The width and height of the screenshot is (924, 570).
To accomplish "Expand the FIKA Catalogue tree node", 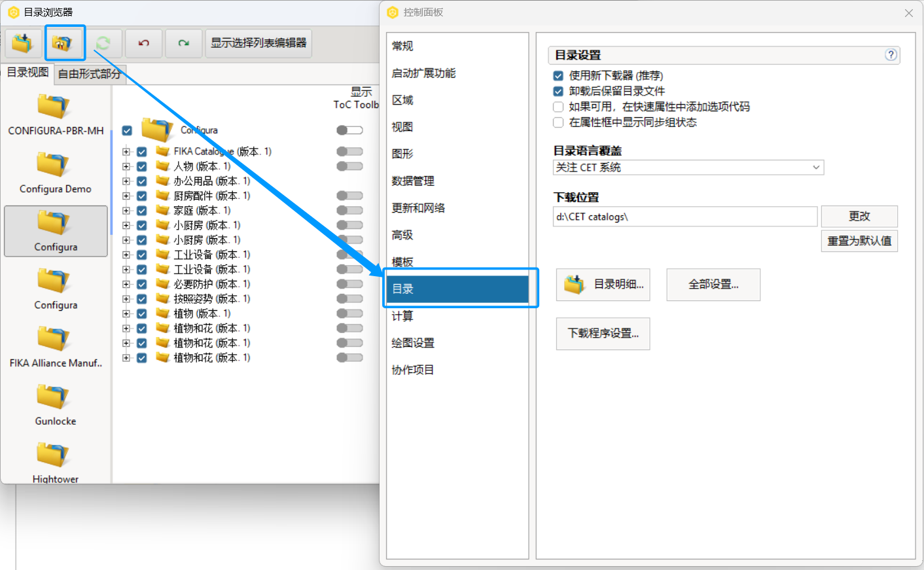I will 126,152.
